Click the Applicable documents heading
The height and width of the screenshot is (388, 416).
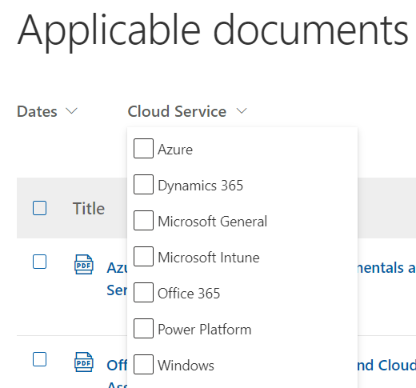point(213,32)
